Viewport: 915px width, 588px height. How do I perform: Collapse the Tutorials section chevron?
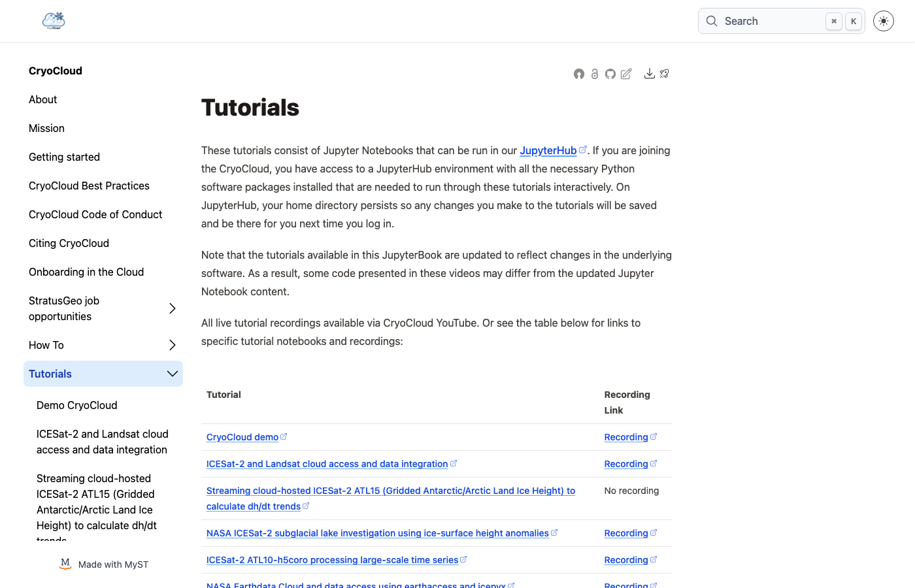pyautogui.click(x=173, y=374)
